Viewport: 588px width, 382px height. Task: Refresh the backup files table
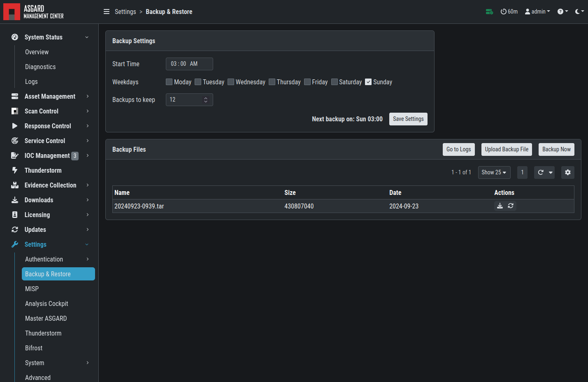click(x=541, y=173)
